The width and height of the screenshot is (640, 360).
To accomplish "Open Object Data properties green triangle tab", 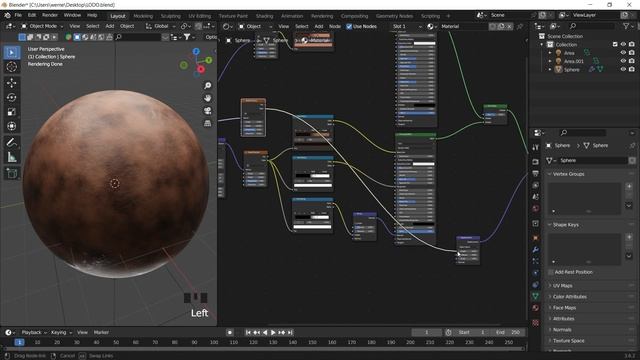I will click(536, 296).
